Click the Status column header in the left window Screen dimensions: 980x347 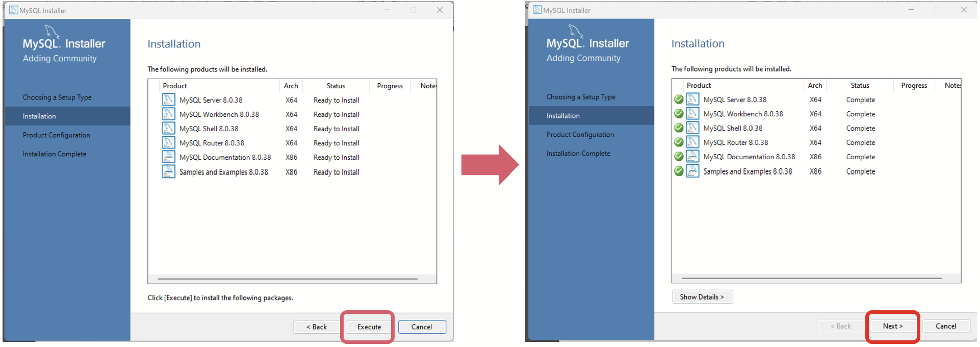(x=336, y=86)
